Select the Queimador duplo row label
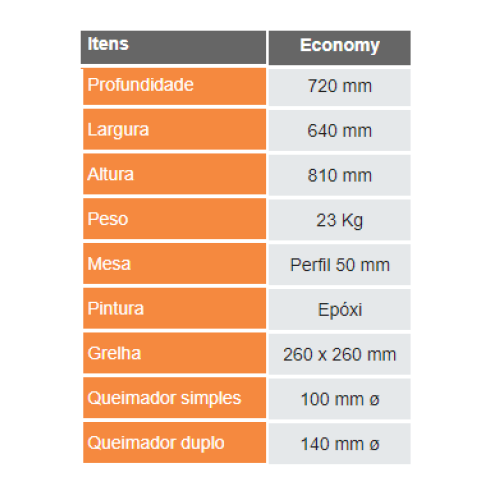Image resolution: width=500 pixels, height=500 pixels. [174, 443]
